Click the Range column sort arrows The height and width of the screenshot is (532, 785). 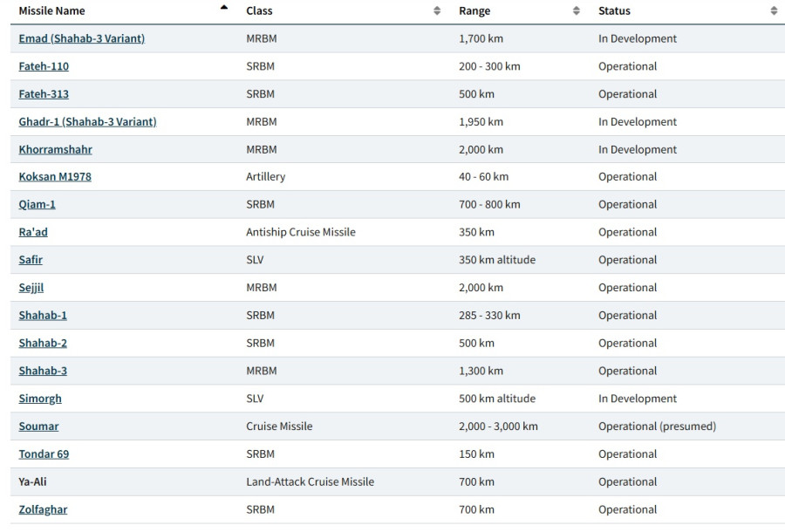[x=577, y=11]
